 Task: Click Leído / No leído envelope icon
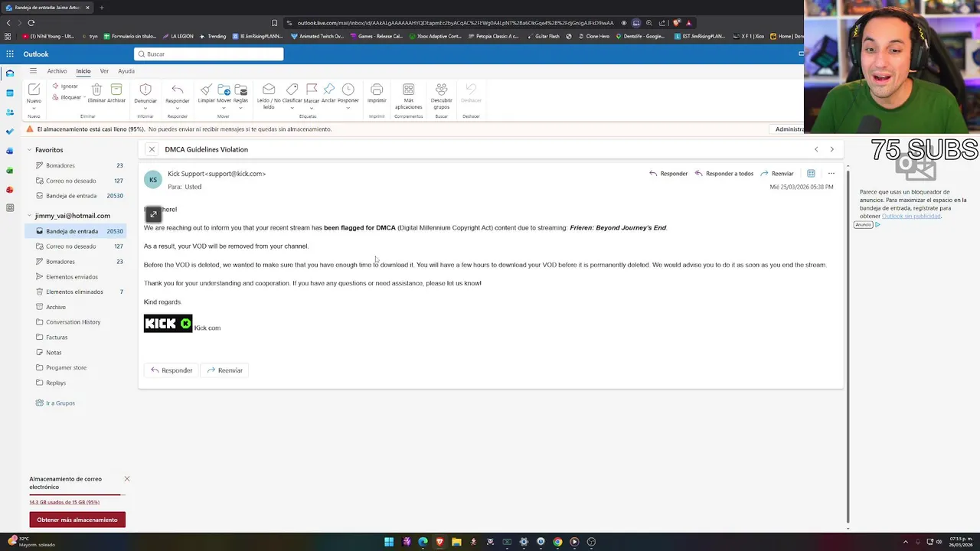pyautogui.click(x=269, y=90)
